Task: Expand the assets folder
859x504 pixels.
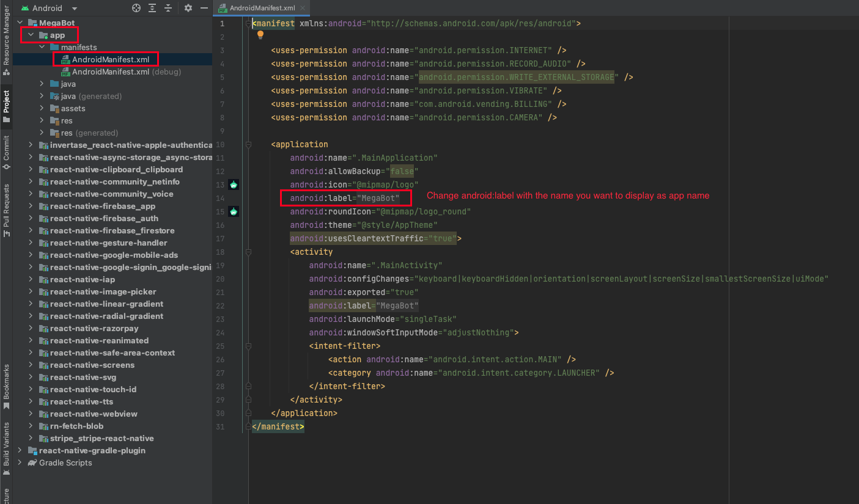Action: [x=42, y=108]
